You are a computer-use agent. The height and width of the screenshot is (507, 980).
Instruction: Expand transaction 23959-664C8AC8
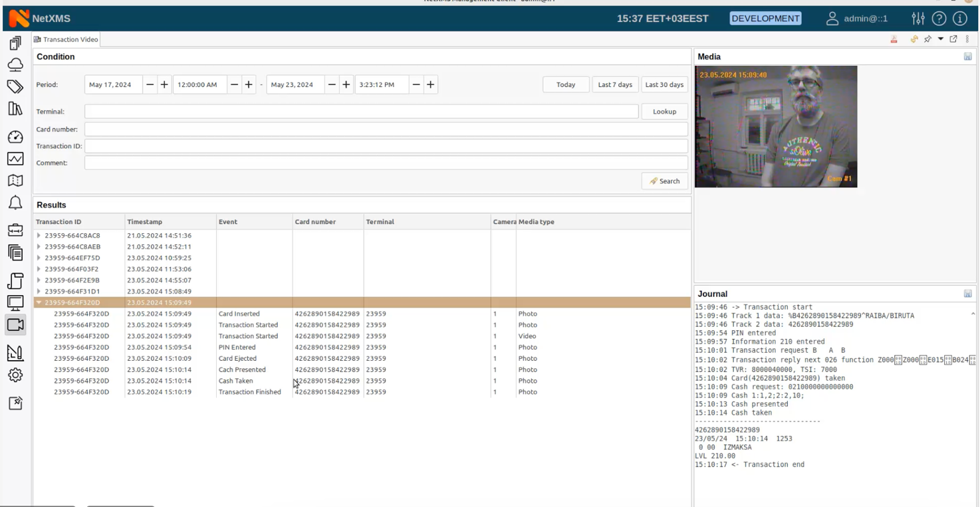pyautogui.click(x=39, y=235)
